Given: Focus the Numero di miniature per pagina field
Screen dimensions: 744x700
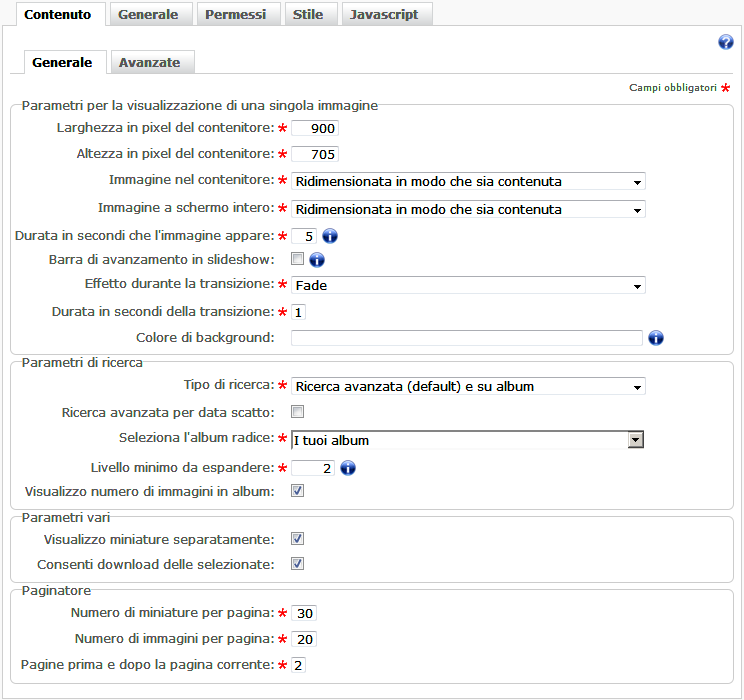Looking at the screenshot, I should tap(304, 613).
